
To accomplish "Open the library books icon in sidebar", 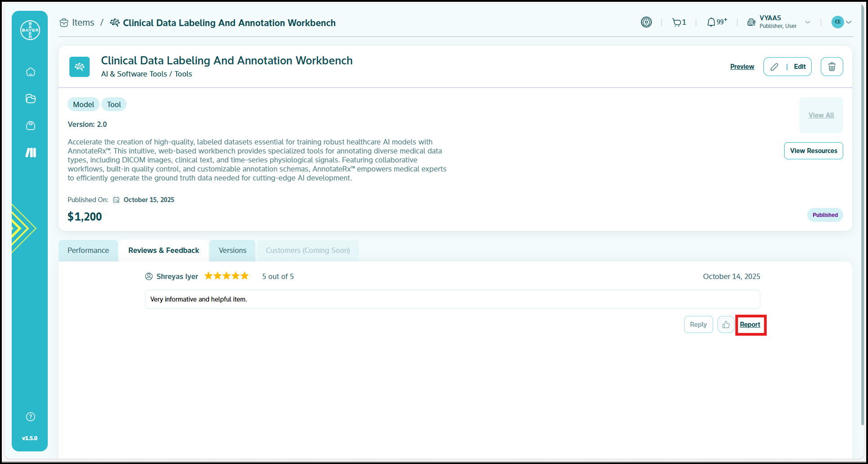I will [31, 153].
